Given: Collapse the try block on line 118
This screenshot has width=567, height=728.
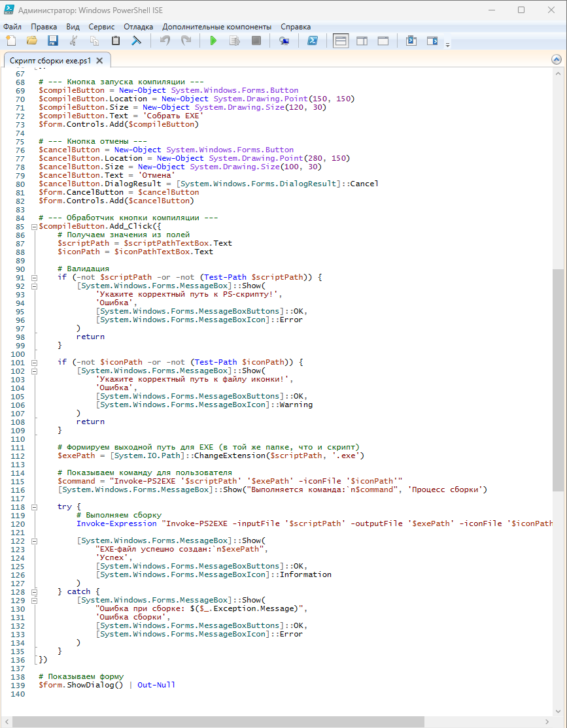Looking at the screenshot, I should 34,508.
